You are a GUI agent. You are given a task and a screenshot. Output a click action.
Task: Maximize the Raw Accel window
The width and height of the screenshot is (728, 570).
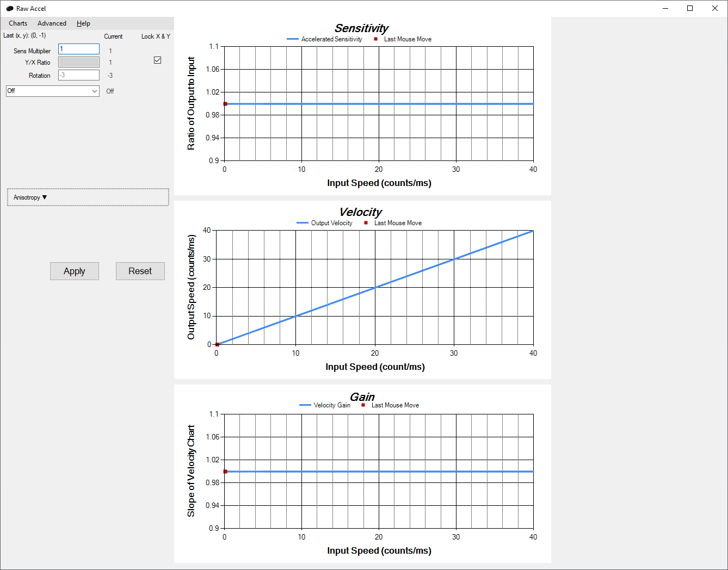[x=690, y=8]
